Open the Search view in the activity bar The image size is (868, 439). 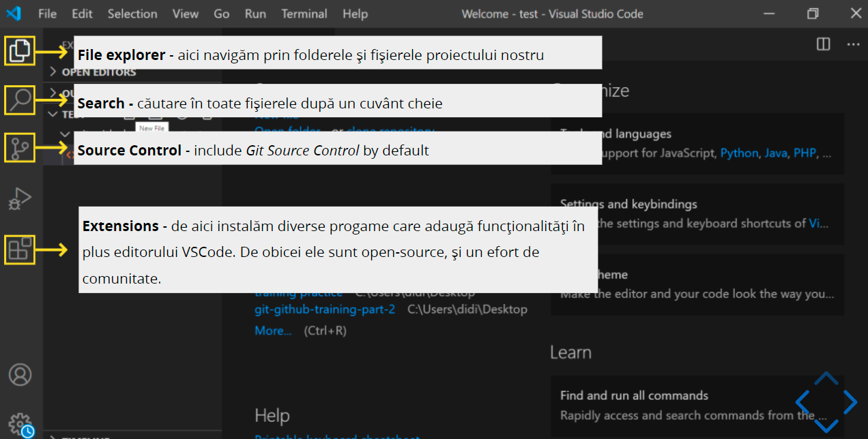click(20, 100)
